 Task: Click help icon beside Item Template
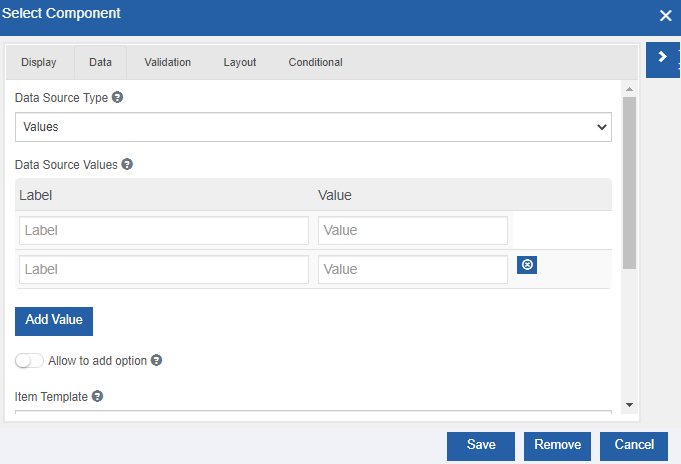[97, 396]
